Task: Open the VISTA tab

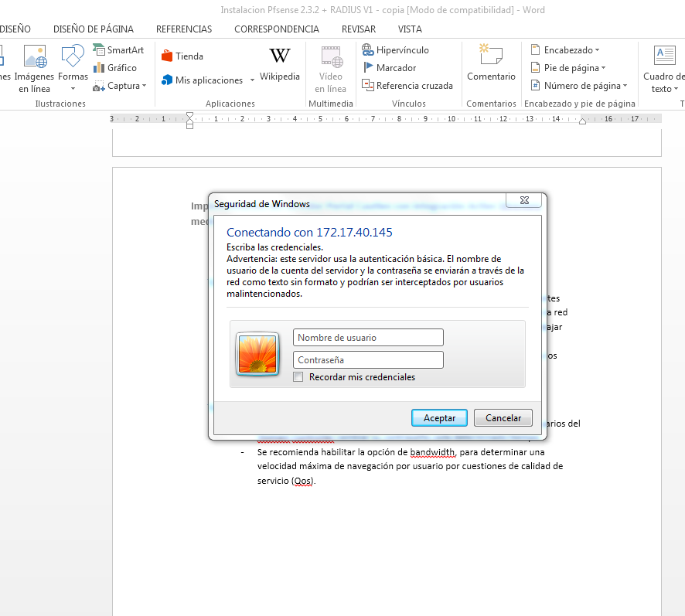Action: coord(410,29)
